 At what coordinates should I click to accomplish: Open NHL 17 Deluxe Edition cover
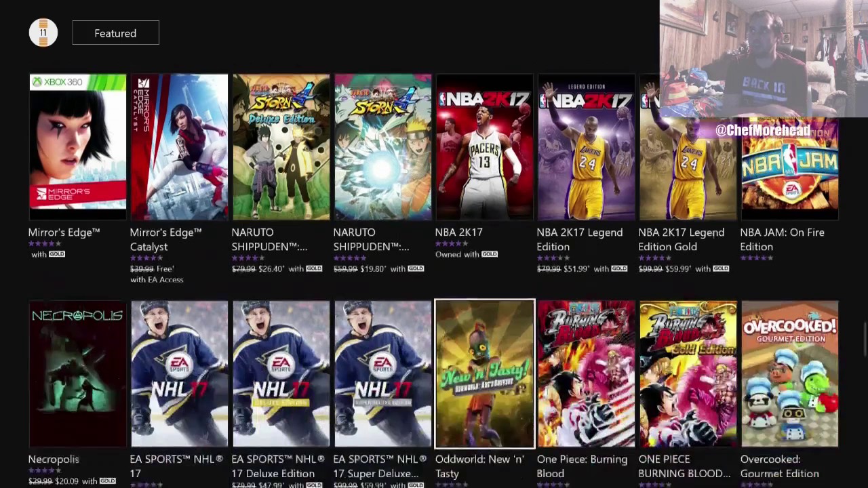click(x=281, y=374)
